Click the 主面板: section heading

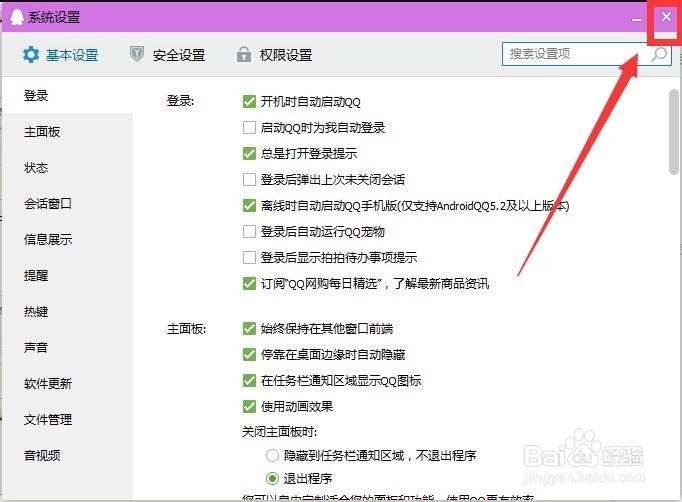point(187,328)
